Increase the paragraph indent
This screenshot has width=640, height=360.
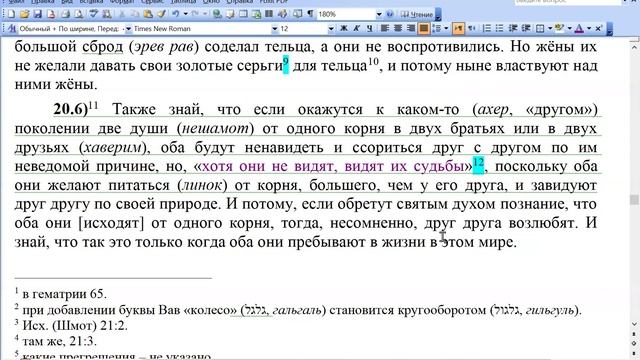pos(527,28)
